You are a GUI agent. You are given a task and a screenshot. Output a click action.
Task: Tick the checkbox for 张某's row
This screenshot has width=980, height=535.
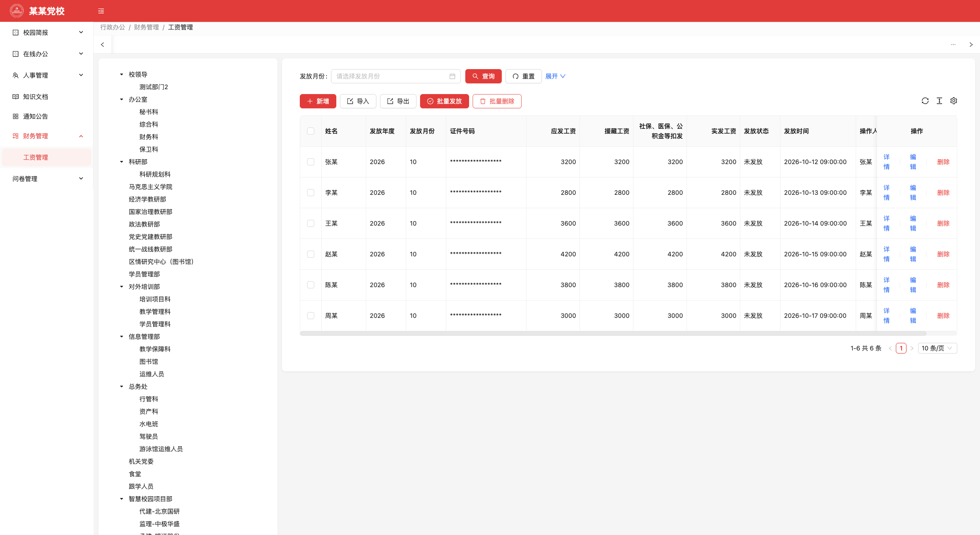tap(311, 162)
